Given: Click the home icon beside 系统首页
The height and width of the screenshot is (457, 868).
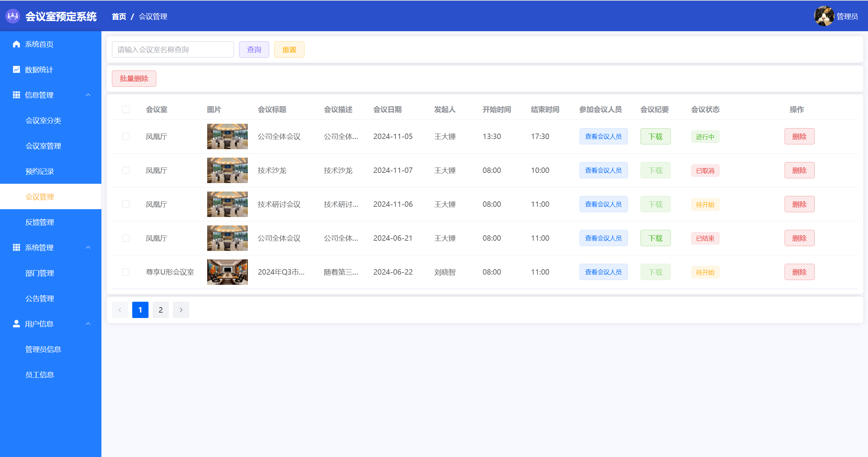Looking at the screenshot, I should (x=16, y=44).
